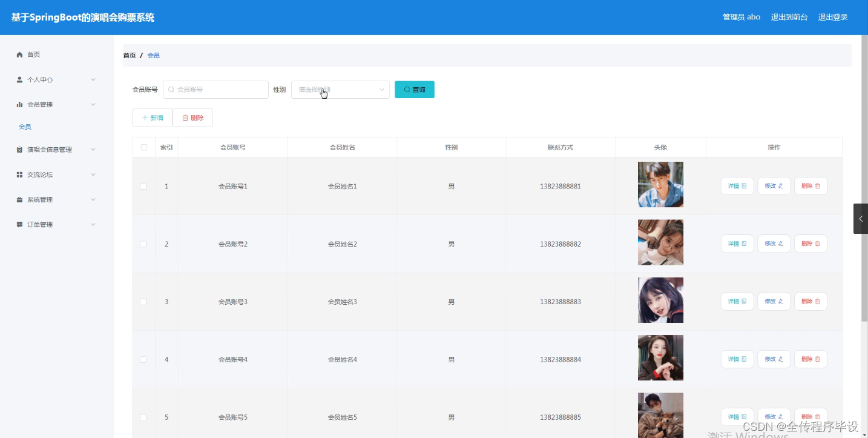Image resolution: width=868 pixels, height=438 pixels.
Task: Click the search icon inside 会员账号 input
Action: (x=172, y=89)
